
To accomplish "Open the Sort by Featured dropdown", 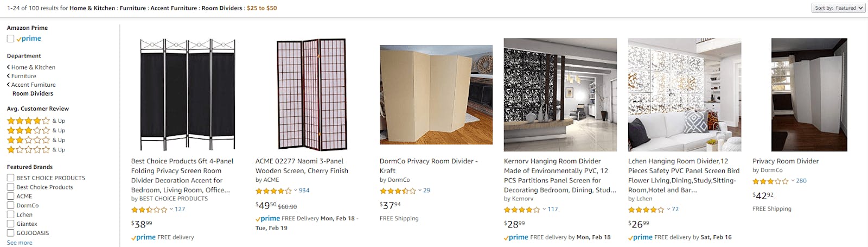I will [x=839, y=8].
